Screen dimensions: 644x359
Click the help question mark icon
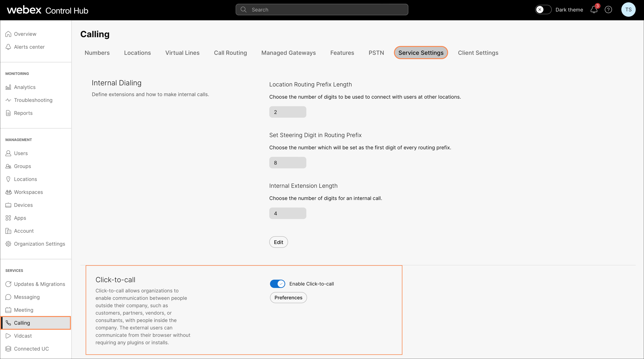click(x=608, y=10)
